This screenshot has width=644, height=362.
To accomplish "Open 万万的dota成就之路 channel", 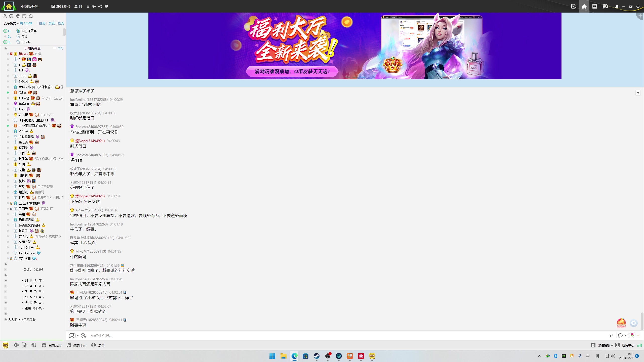I will pos(22,319).
